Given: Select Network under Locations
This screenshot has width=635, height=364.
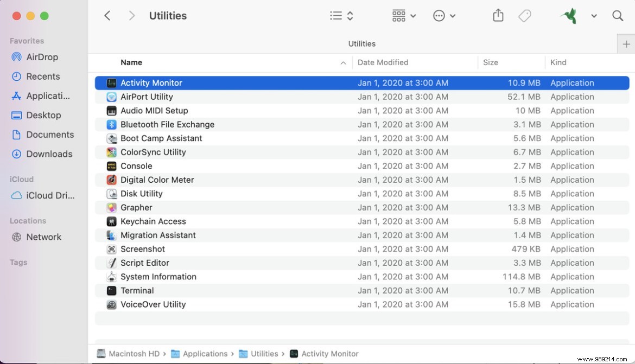Looking at the screenshot, I should (x=44, y=237).
